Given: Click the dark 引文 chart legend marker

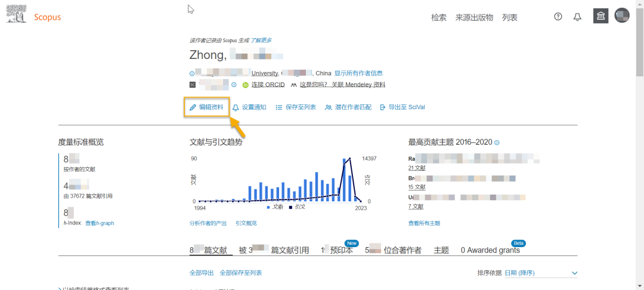Looking at the screenshot, I should pyautogui.click(x=290, y=208).
